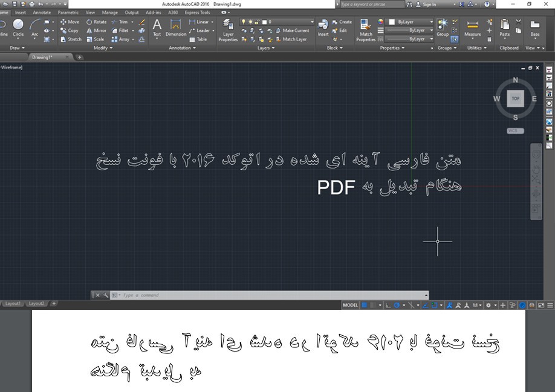Image resolution: width=555 pixels, height=392 pixels.
Task: Click Create block button
Action: pos(342,22)
